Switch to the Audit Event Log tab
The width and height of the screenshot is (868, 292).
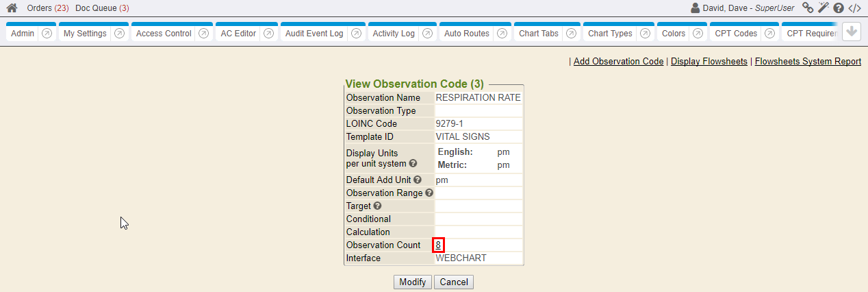point(314,34)
